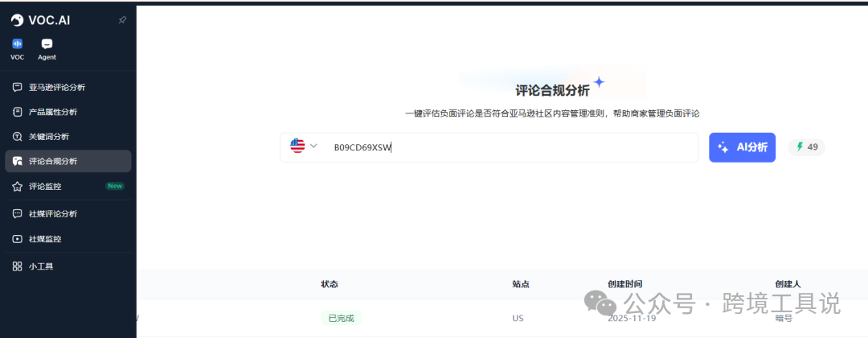Switch to the Agent module icon

47,43
